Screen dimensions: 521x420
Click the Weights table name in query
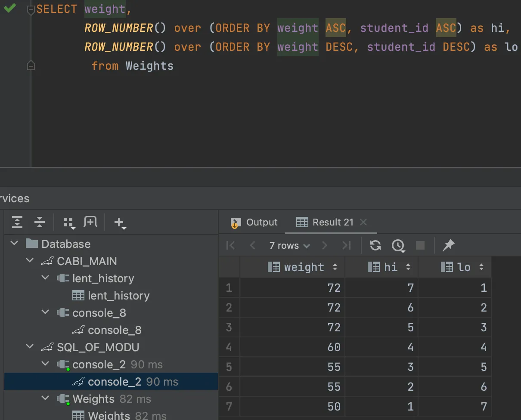tap(149, 66)
